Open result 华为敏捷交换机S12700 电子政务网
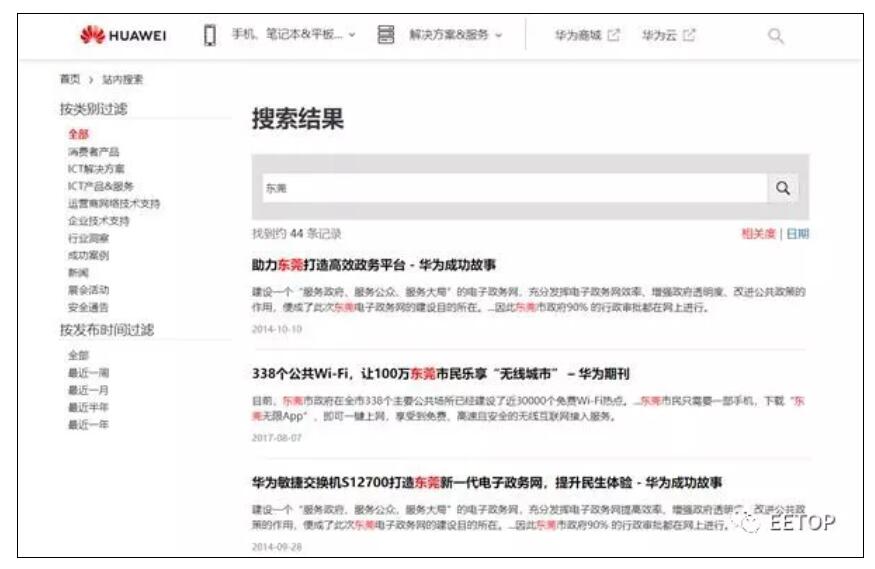Screen dimensions: 875x569 [487, 482]
